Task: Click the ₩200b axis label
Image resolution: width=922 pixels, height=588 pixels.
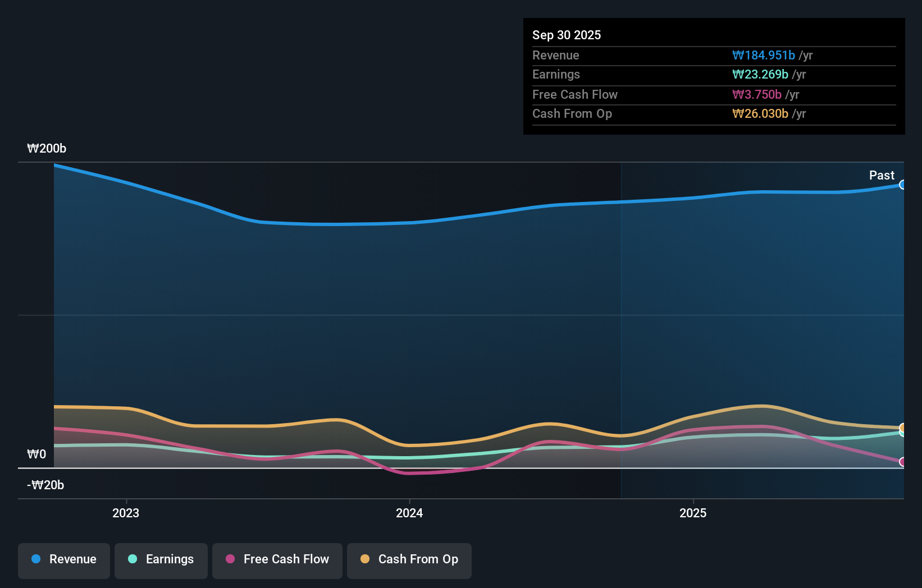Action: (46, 148)
